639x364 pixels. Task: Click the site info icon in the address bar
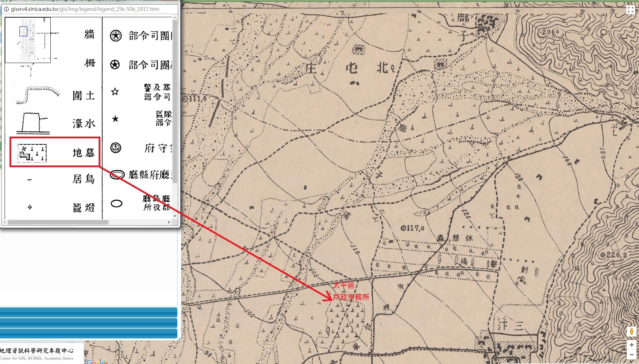(6, 9)
